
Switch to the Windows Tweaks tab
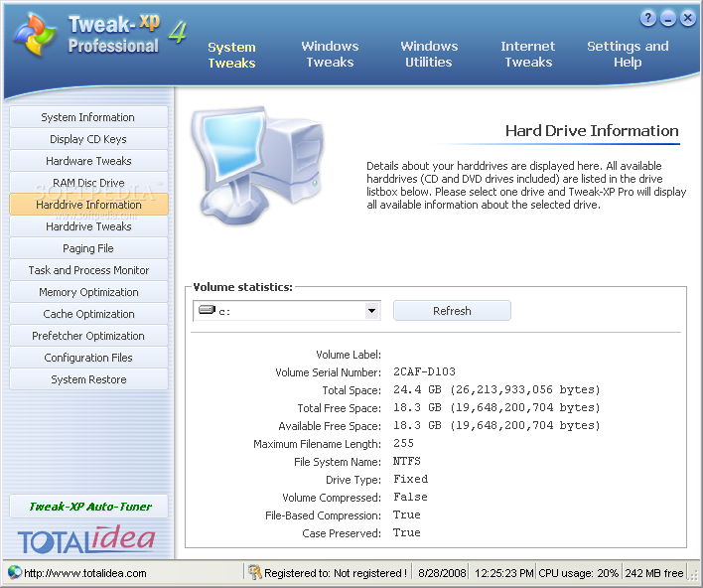(x=330, y=54)
